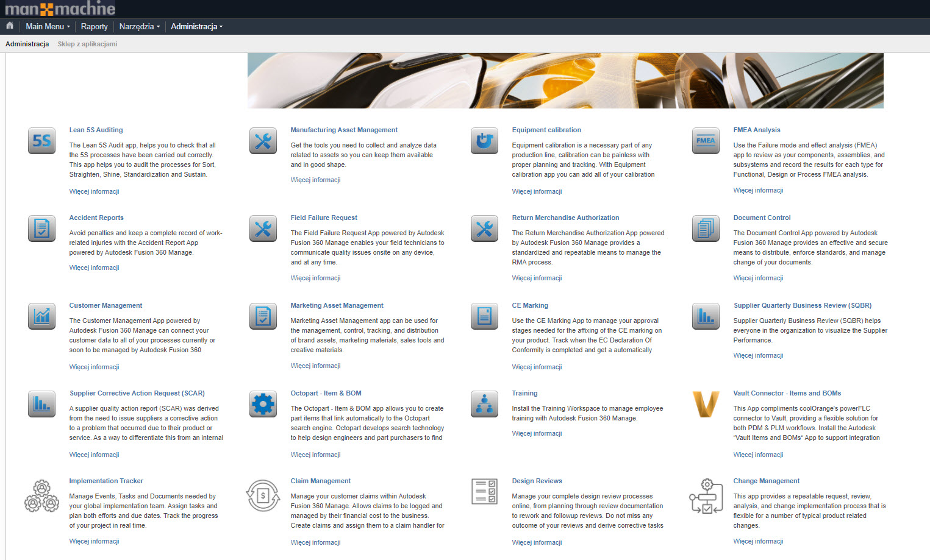Click the header banner image
Viewport: 930px width, 560px height.
coord(565,80)
